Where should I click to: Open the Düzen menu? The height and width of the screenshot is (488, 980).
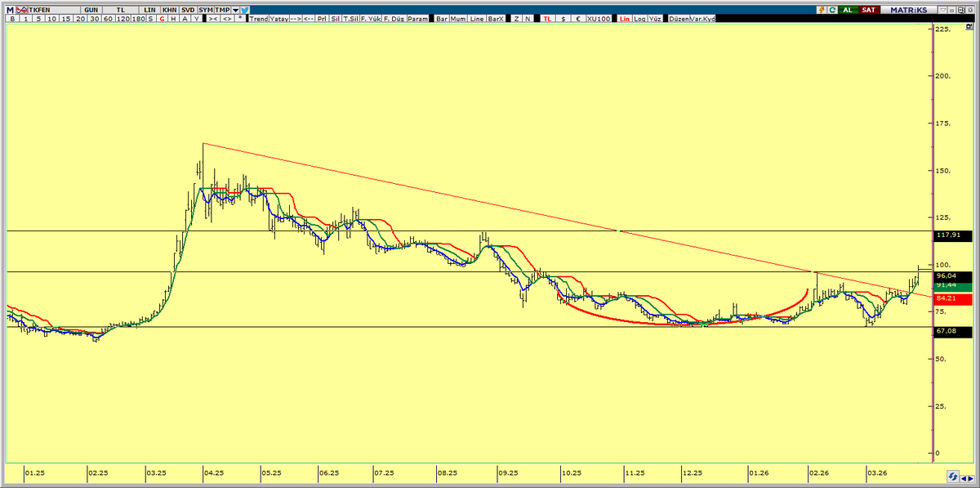[679, 18]
